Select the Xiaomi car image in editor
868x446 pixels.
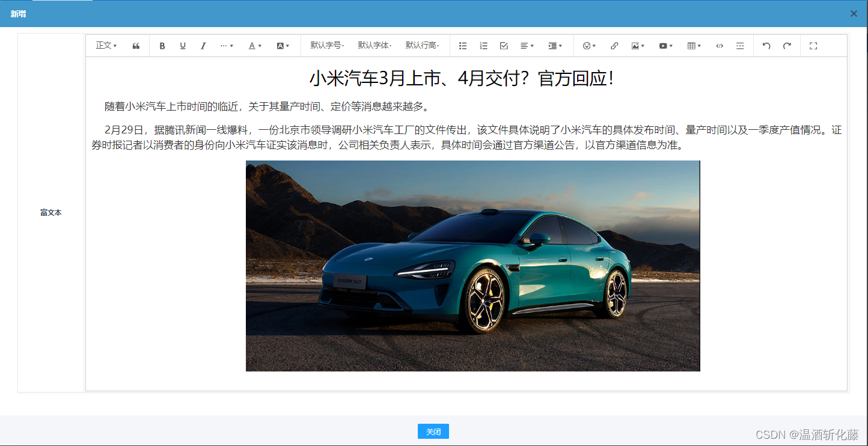473,266
